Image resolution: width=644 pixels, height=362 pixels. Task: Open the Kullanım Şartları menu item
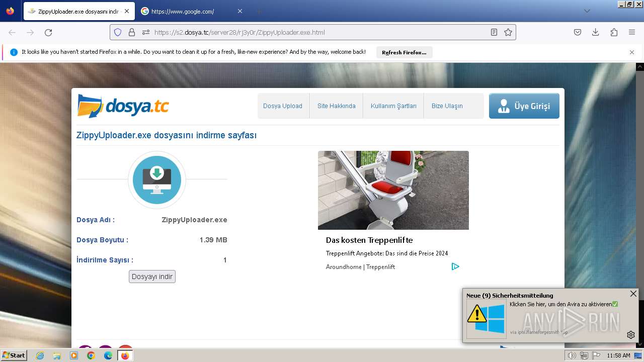click(x=393, y=106)
